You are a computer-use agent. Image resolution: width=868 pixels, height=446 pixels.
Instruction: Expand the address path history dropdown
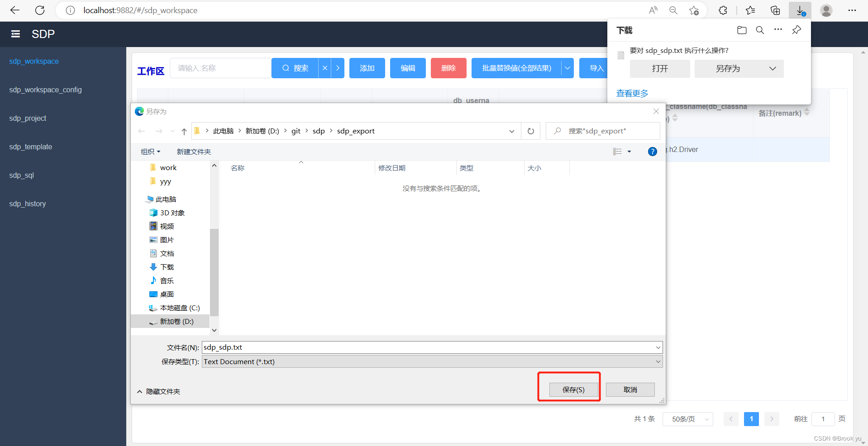[x=512, y=131]
